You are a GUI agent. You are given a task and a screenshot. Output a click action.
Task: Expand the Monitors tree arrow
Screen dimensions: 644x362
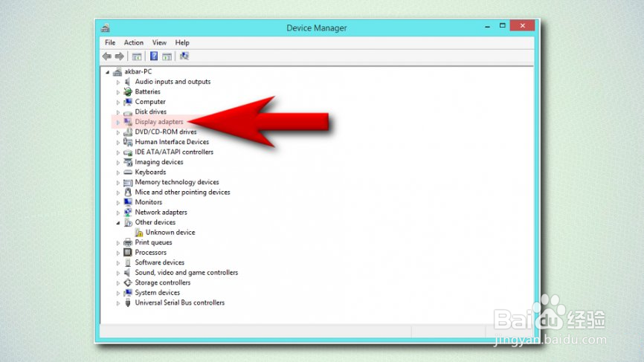coord(118,203)
